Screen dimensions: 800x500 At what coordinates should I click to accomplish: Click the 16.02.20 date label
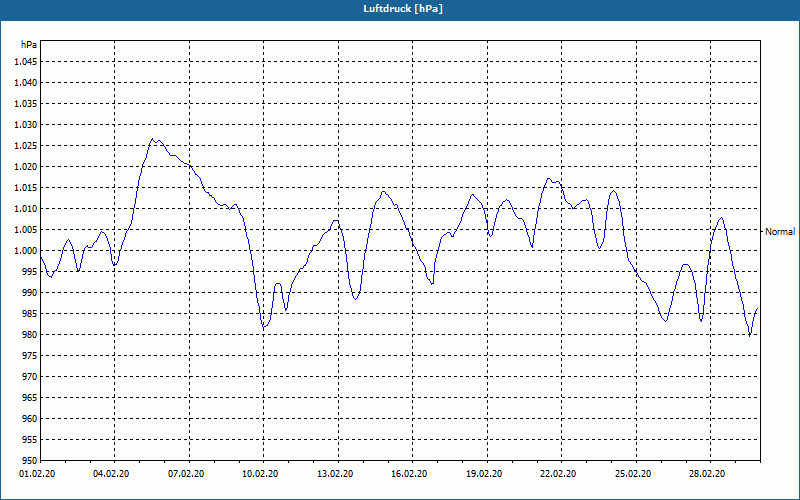click(409, 474)
